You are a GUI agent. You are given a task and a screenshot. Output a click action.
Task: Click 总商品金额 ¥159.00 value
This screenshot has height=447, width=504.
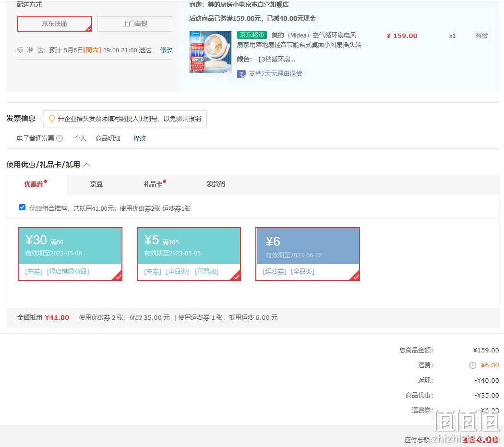tap(486, 350)
